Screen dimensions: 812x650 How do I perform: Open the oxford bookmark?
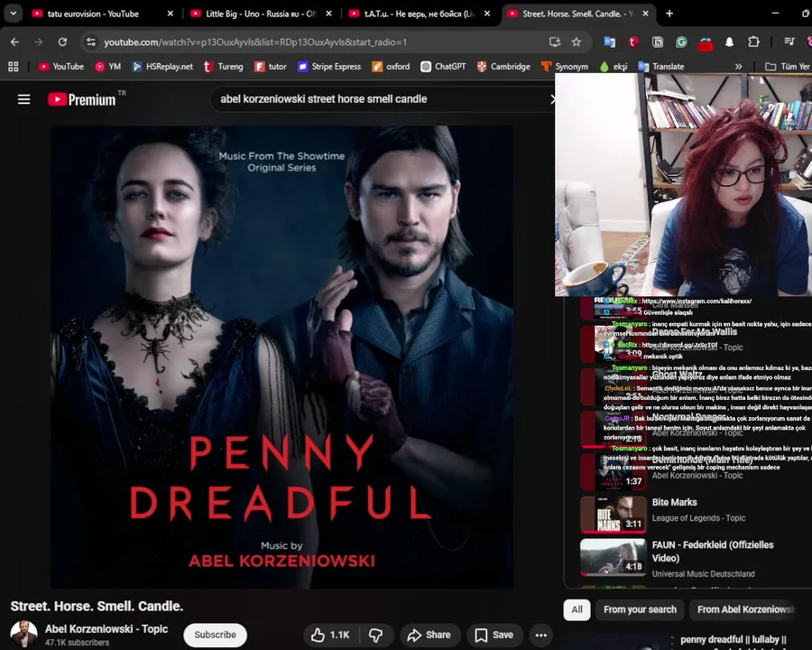(391, 66)
